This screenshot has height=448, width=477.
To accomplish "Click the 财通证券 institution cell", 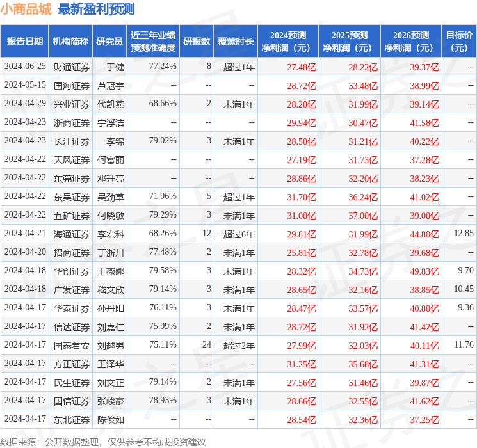I will pos(72,67).
